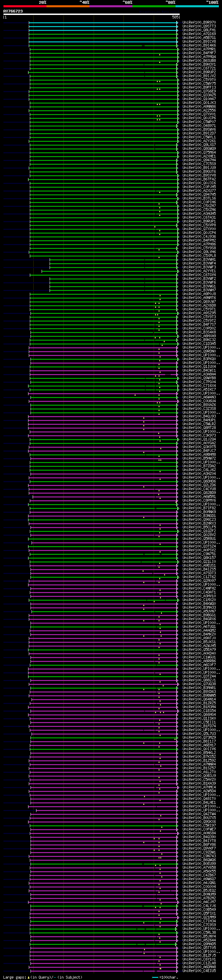Select label UniRef100_A8HXA9
The image size is (222, 980).
[x=199, y=336]
